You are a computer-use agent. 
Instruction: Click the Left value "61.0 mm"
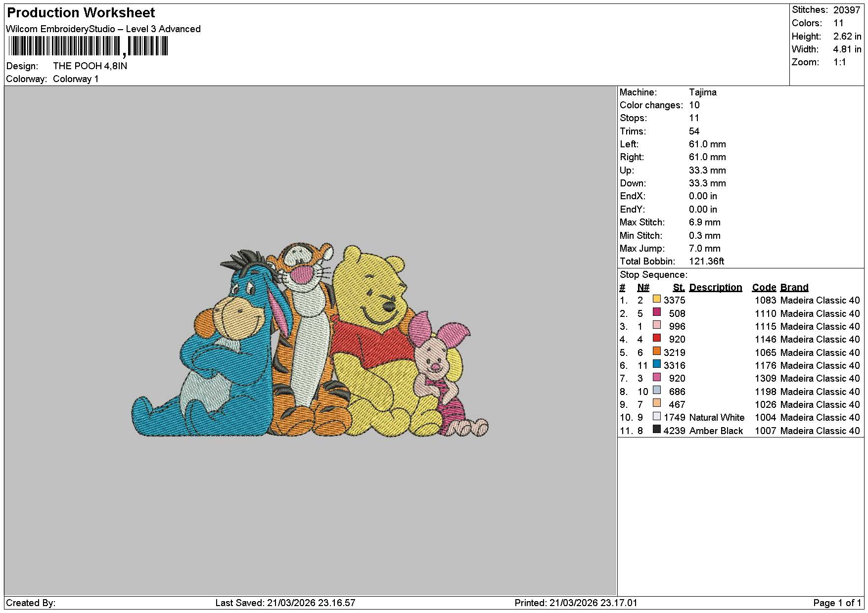pyautogui.click(x=707, y=144)
